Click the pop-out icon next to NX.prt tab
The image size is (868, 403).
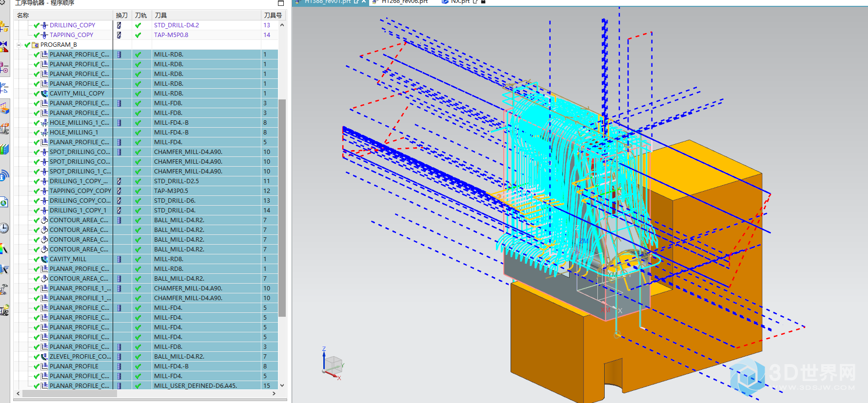tap(475, 1)
